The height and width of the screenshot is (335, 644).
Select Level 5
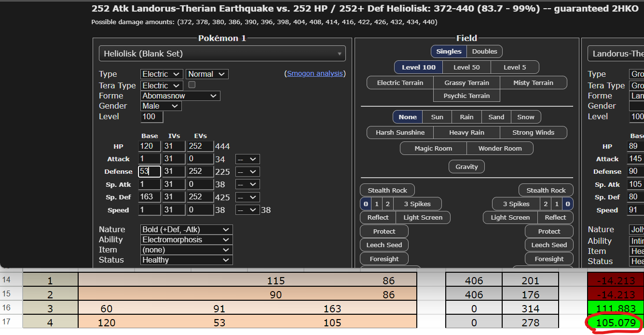(515, 67)
